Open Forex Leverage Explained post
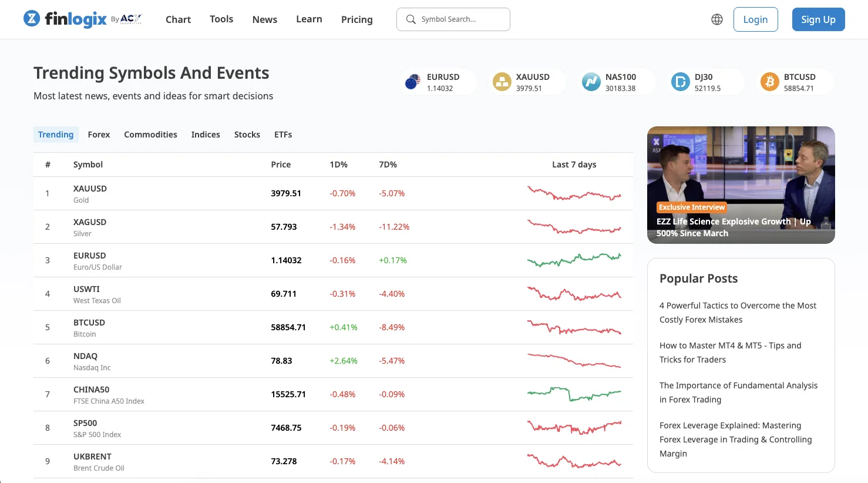The image size is (868, 483). tap(735, 440)
